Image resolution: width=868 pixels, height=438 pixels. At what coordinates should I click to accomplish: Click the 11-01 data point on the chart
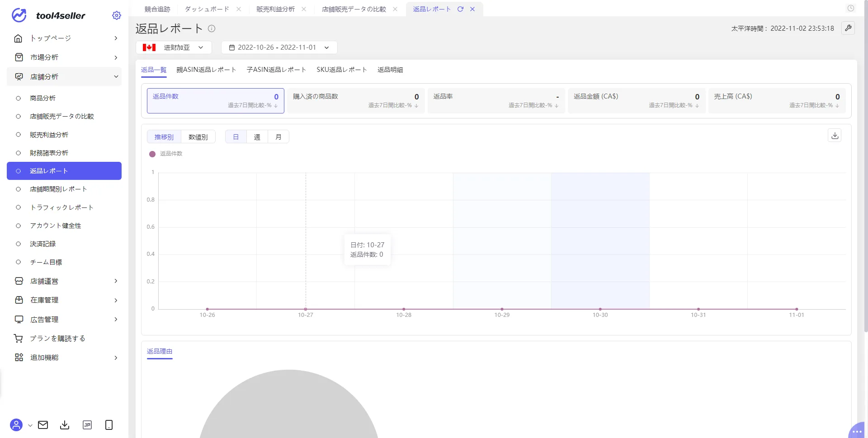pos(797,309)
